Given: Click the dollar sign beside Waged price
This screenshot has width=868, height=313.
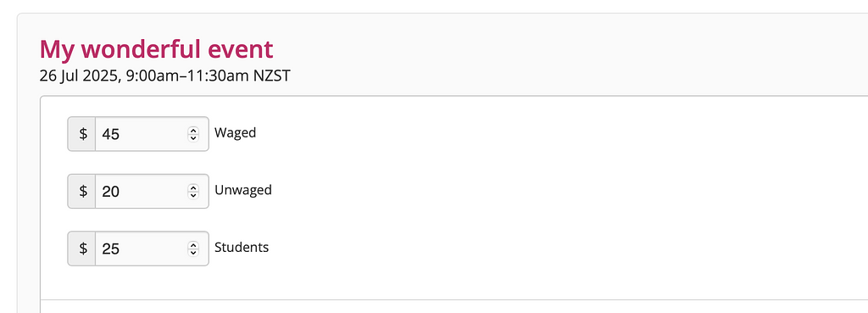Looking at the screenshot, I should (x=82, y=133).
